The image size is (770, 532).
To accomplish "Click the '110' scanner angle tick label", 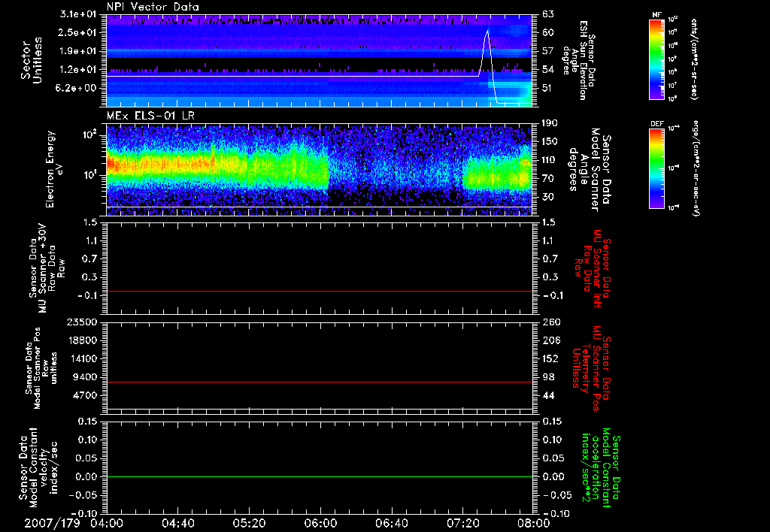I will click(x=550, y=160).
